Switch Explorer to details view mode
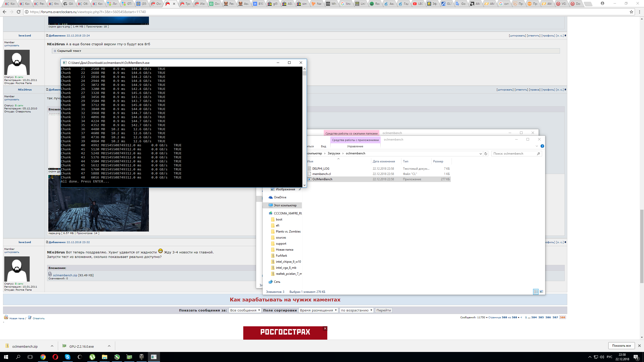Viewport: 644px width, 362px height. 536,292
